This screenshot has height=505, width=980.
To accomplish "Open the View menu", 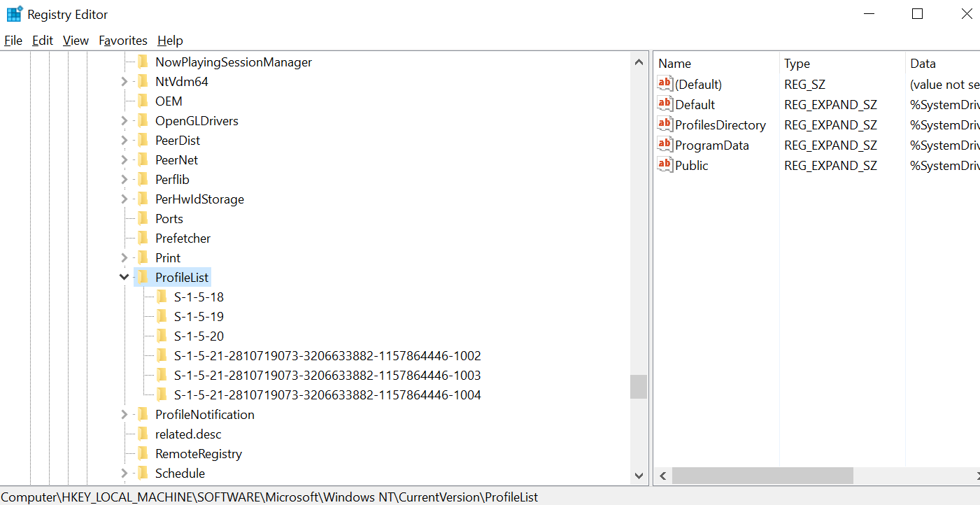I will (76, 41).
